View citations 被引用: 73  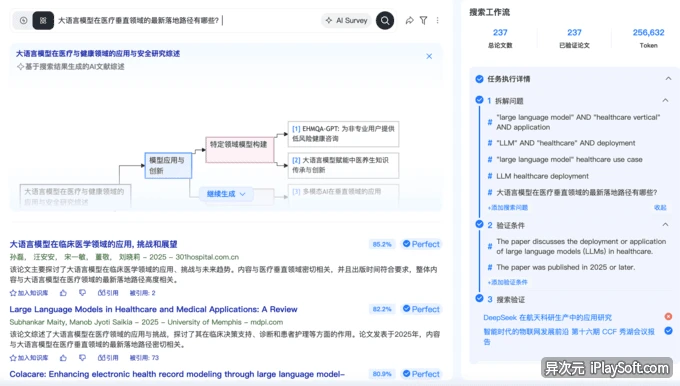(x=144, y=358)
